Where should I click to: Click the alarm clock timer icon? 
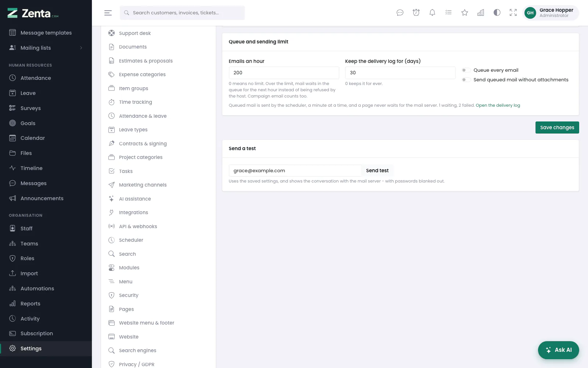416,13
